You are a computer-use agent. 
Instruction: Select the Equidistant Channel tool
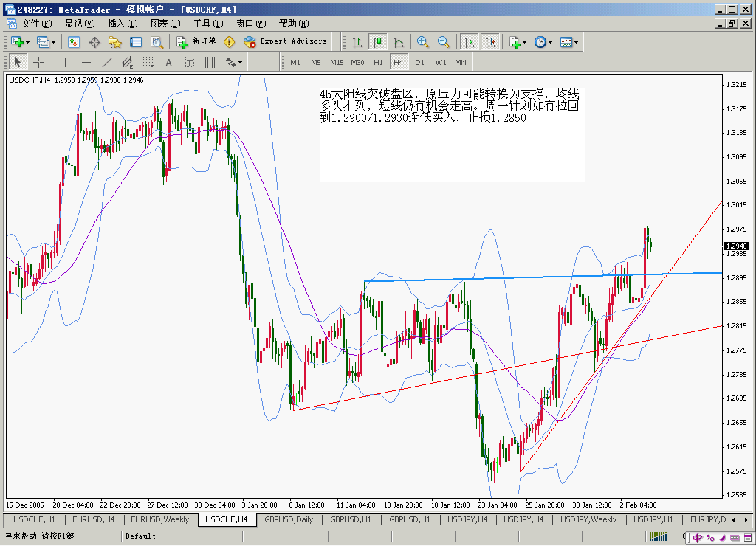click(127, 62)
